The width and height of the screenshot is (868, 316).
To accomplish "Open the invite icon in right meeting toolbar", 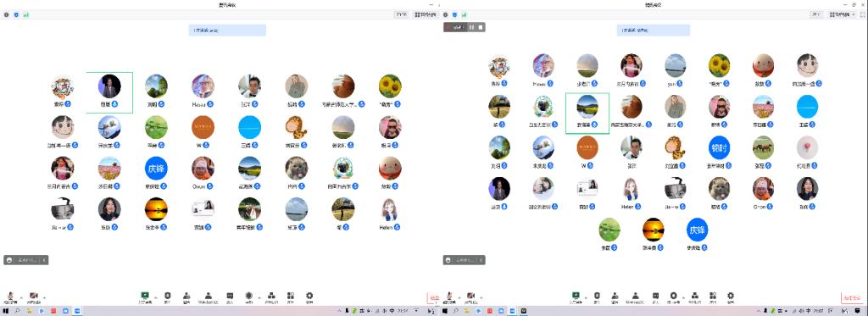I will click(615, 296).
